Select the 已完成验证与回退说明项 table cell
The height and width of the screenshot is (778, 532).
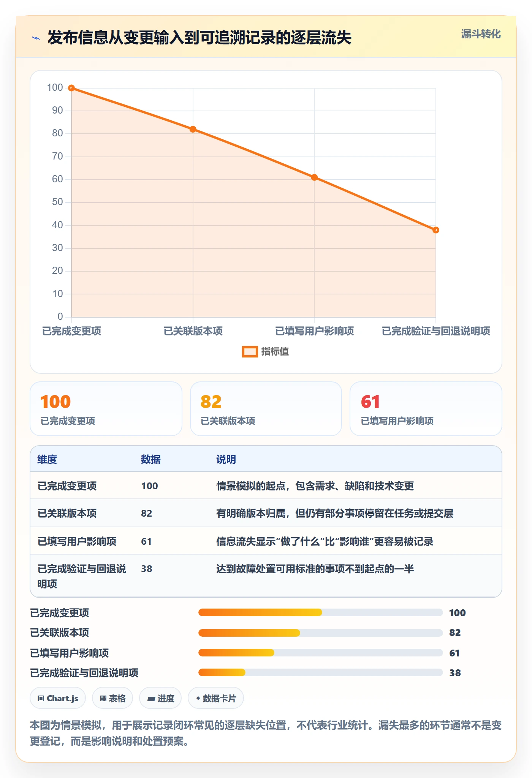pos(82,576)
